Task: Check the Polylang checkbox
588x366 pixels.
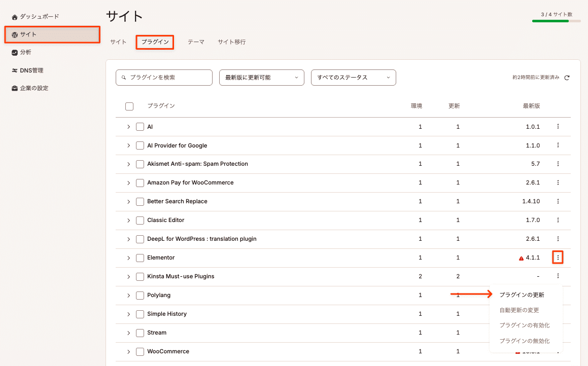Action: tap(140, 295)
